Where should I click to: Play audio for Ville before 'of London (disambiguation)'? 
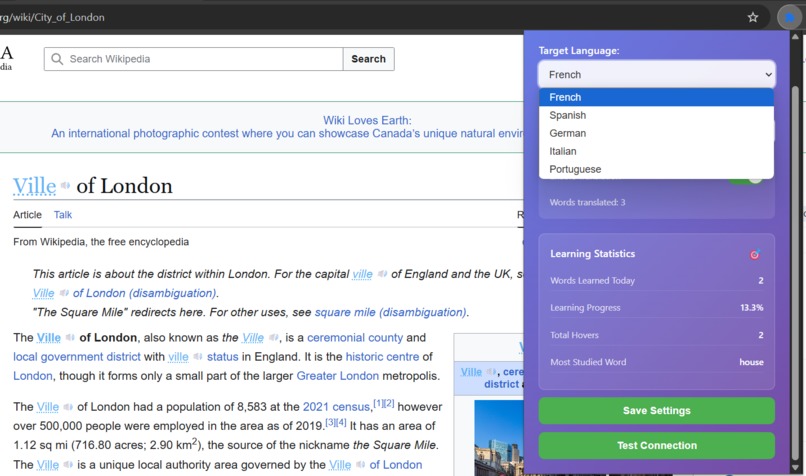64,293
